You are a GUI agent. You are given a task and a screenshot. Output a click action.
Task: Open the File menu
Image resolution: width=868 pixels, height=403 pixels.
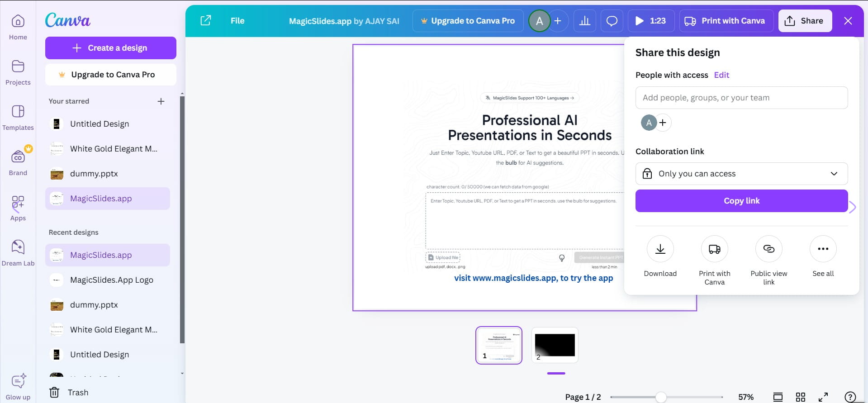click(x=237, y=21)
